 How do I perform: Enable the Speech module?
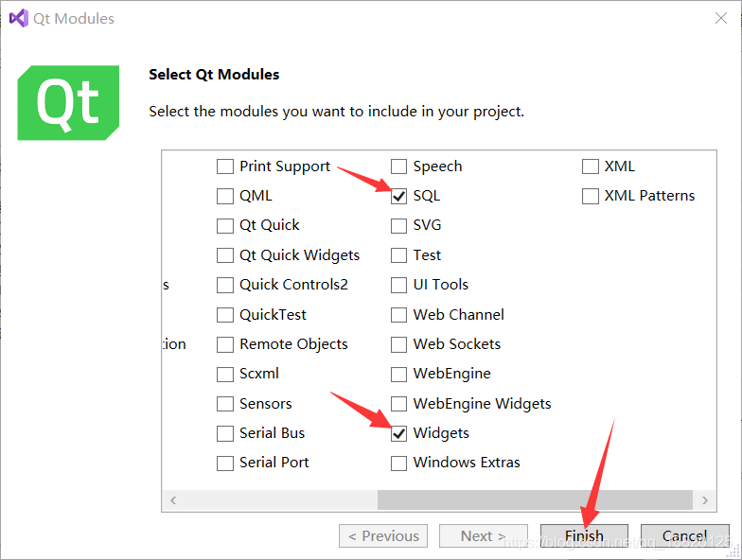[x=398, y=166]
